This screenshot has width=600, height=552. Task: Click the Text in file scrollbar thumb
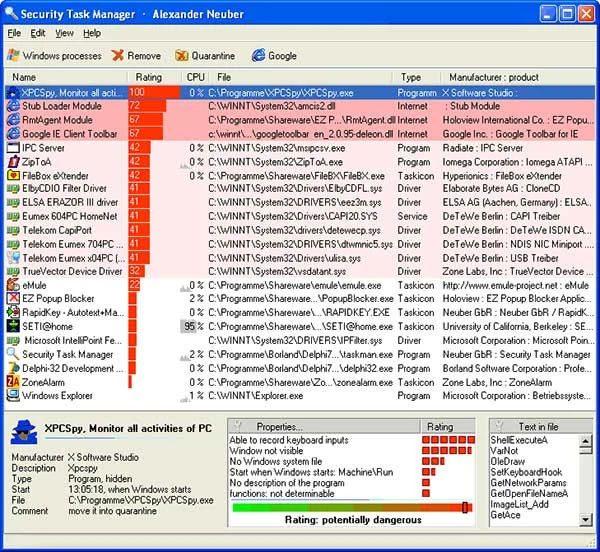click(x=586, y=451)
